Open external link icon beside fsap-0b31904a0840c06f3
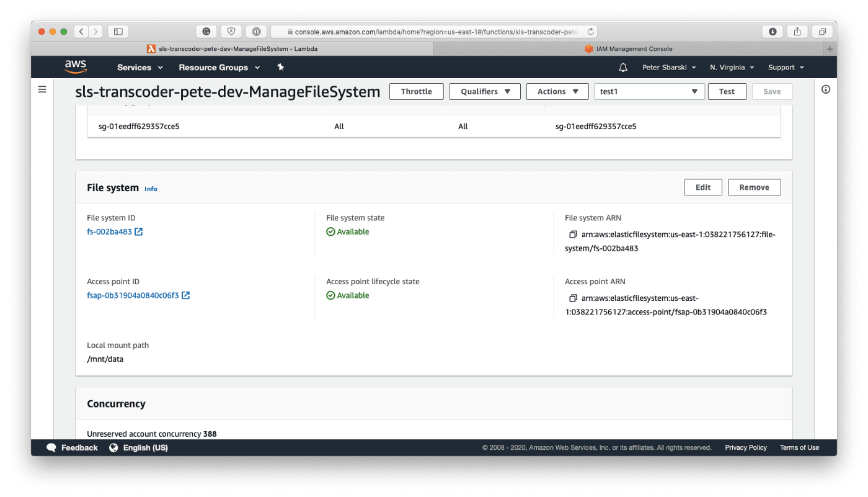Viewport: 868px width, 497px height. 185,295
